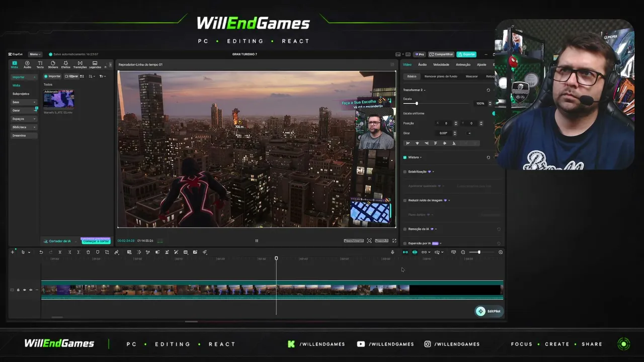Reset Mistura section with circular arrow

click(488, 157)
